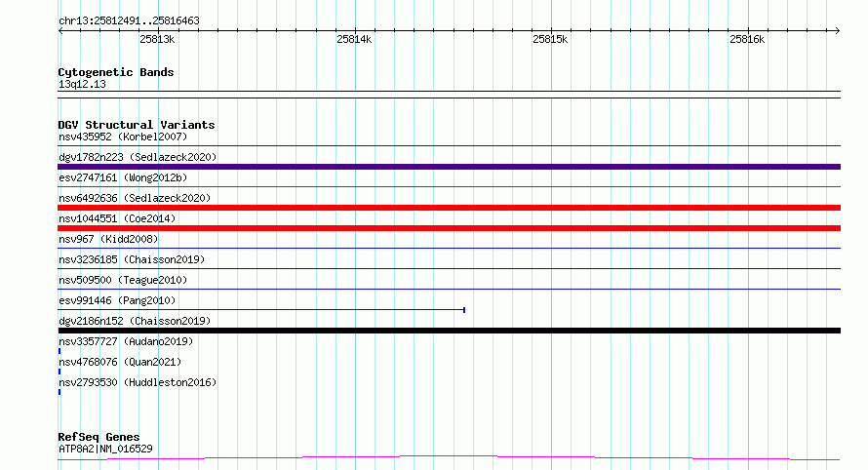Select the 13q12.13 band label
This screenshot has height=470, width=868.
coord(82,84)
